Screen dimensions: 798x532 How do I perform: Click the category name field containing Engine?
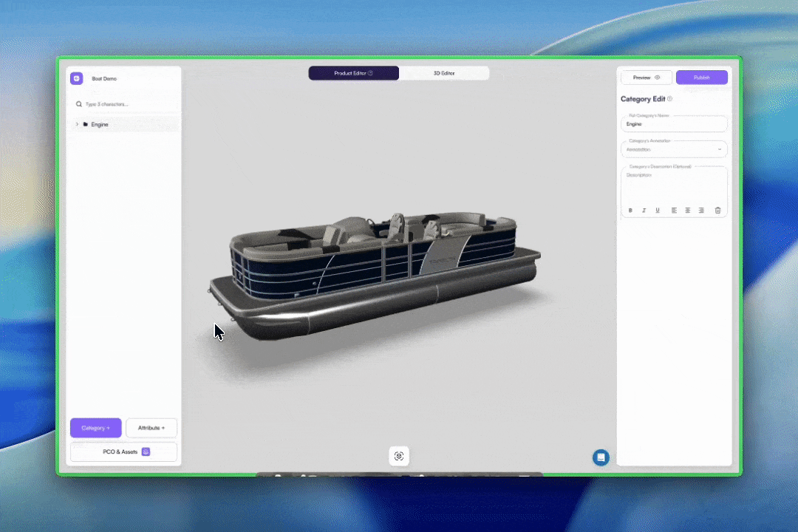[674, 124]
